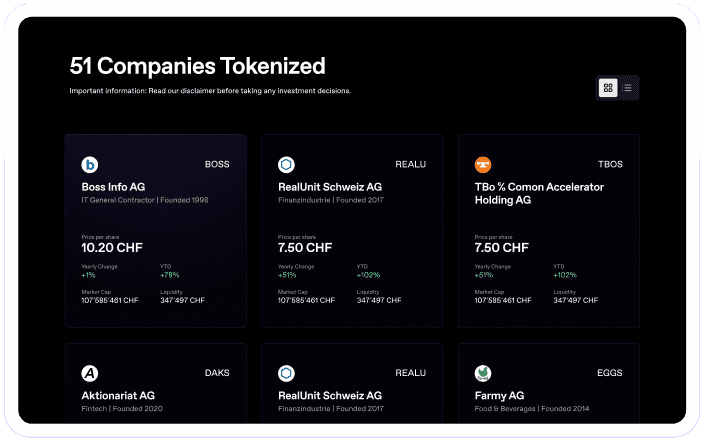704x441 pixels.
Task: Open the Farmy AG company title
Action: click(x=499, y=396)
